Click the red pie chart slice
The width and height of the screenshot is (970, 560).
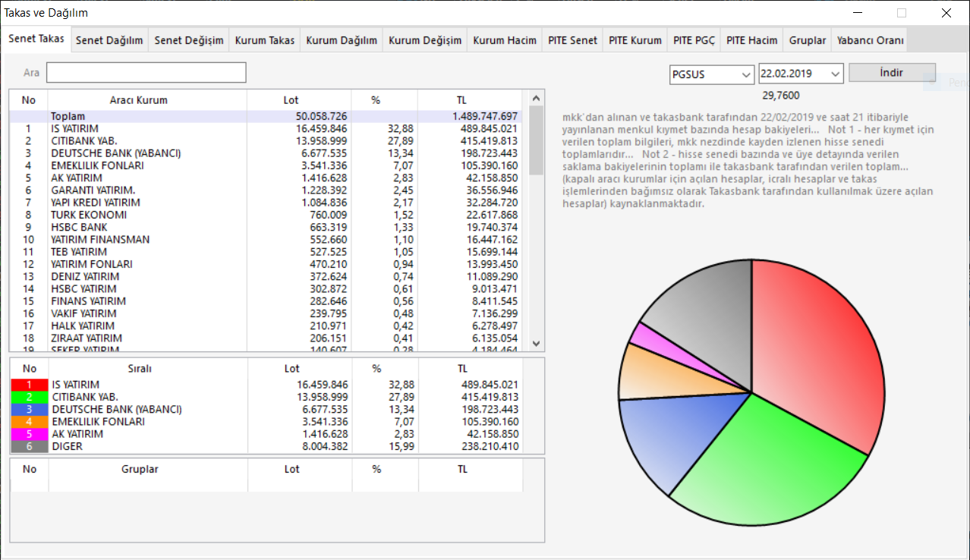tap(820, 357)
